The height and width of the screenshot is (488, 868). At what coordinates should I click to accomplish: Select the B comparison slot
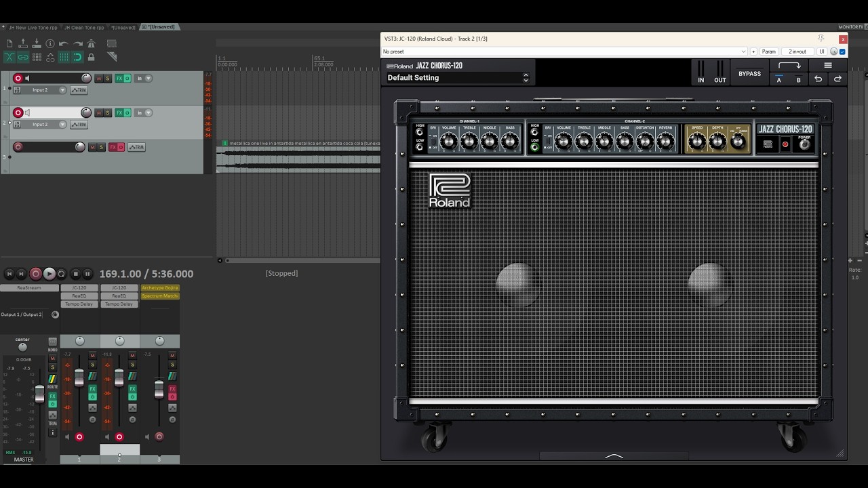[799, 80]
